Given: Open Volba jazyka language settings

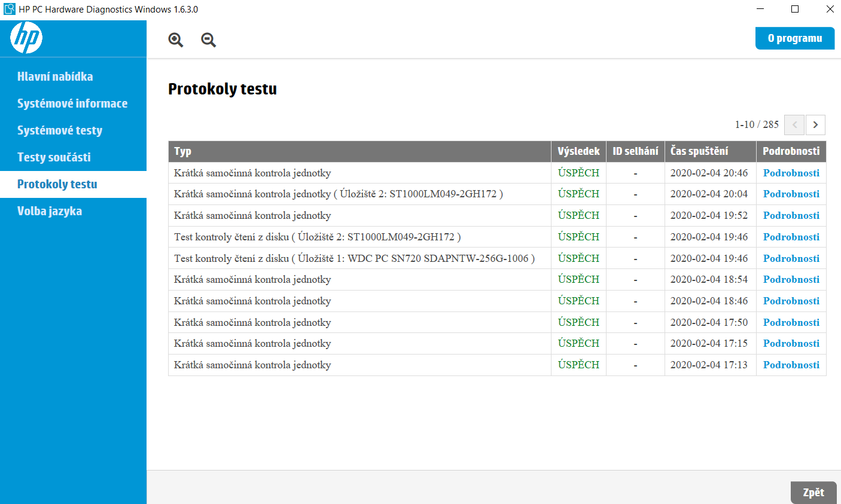Looking at the screenshot, I should coord(50,211).
